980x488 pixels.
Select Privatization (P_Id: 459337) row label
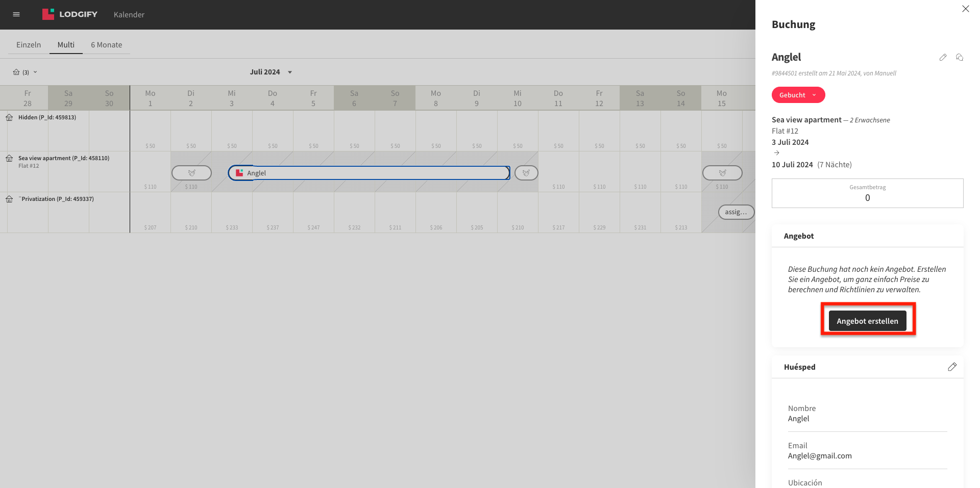coord(57,199)
